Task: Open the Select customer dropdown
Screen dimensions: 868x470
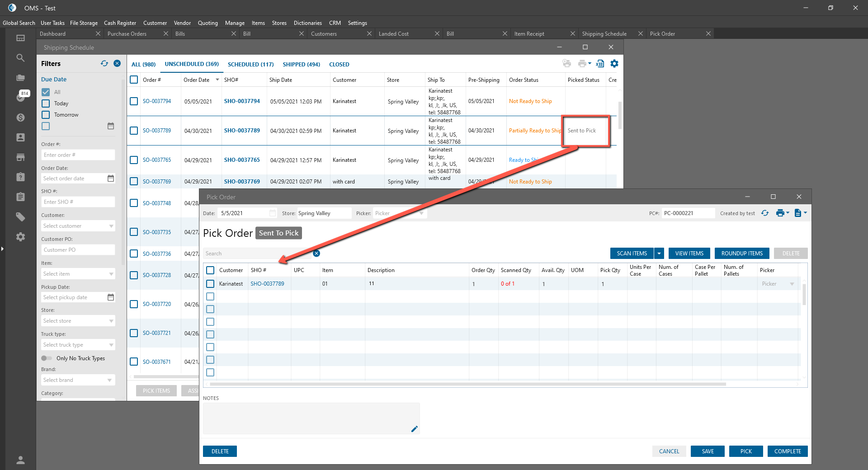Action: 78,226
